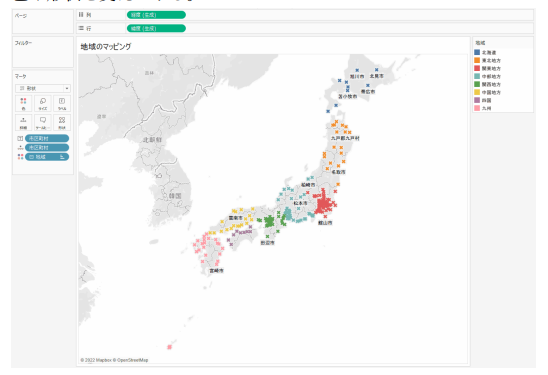Click the 柏崎市 map label
Image resolution: width=548 pixels, height=375 pixels.
[x=308, y=185]
